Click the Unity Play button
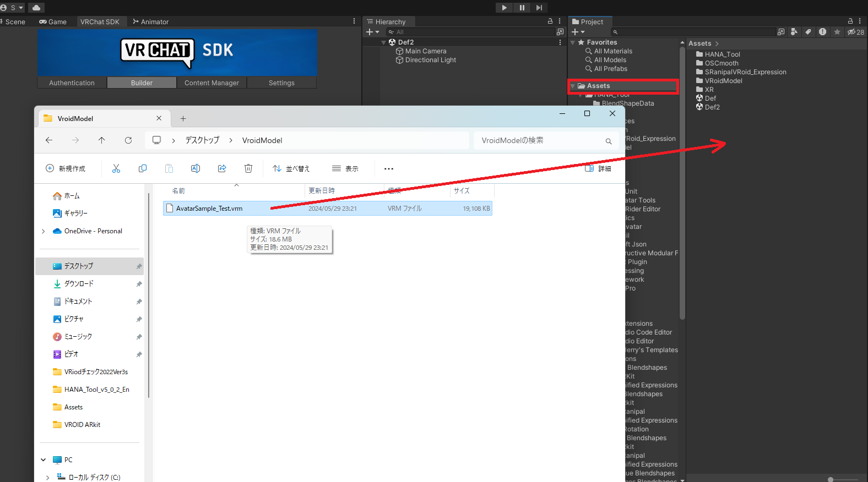 504,8
